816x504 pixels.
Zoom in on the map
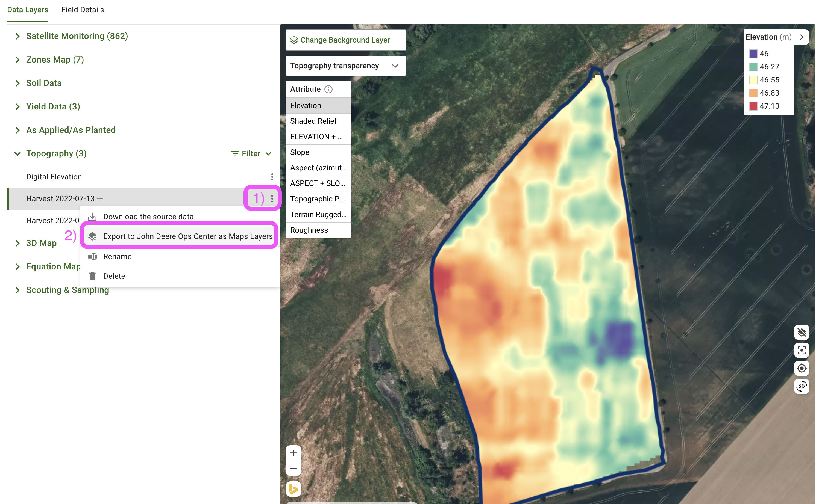pyautogui.click(x=293, y=453)
